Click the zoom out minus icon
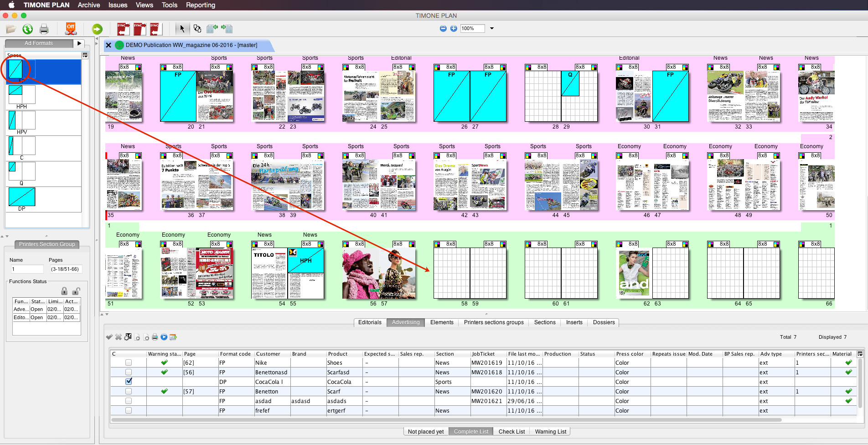 point(443,28)
